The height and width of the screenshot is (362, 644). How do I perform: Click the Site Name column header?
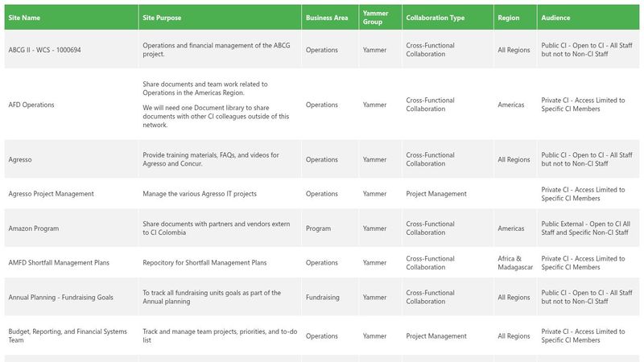pos(24,17)
